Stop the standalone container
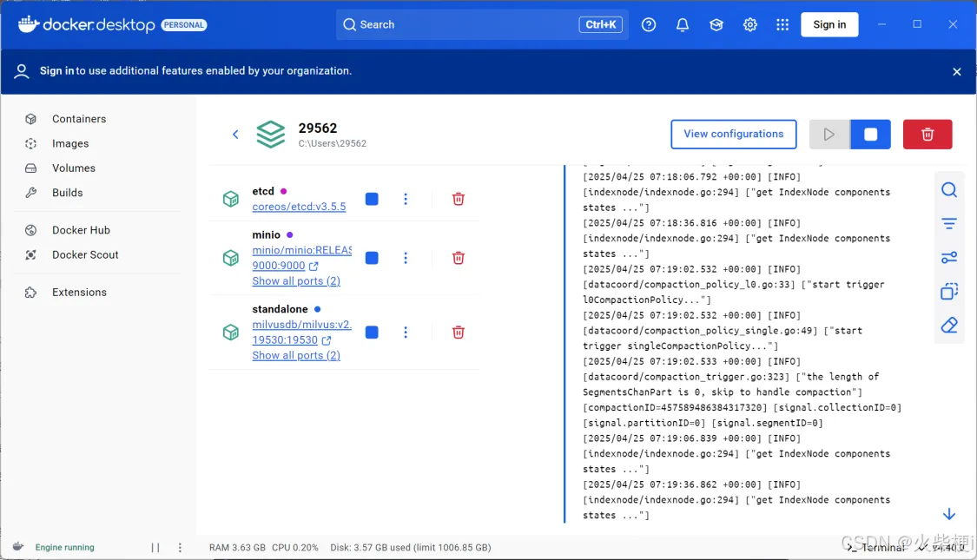977x560 pixels. tap(372, 332)
